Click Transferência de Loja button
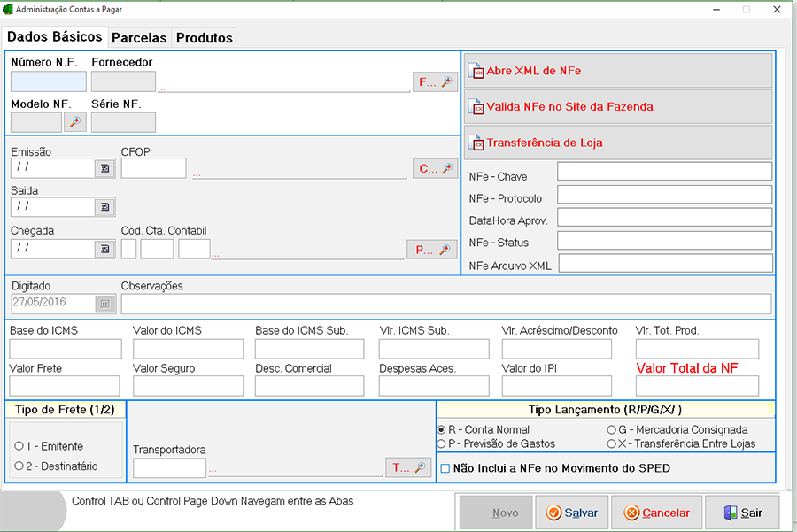Viewport: 797px width, 532px height. (617, 143)
